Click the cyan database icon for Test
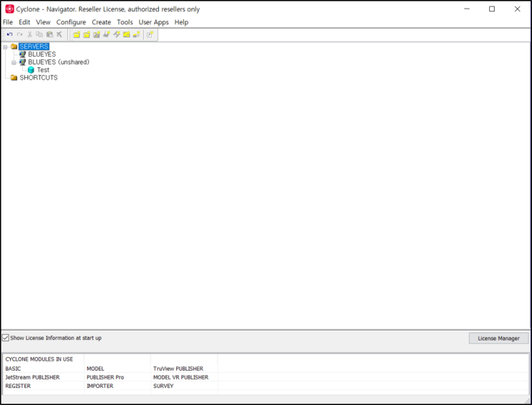The width and height of the screenshot is (532, 405). coord(31,70)
